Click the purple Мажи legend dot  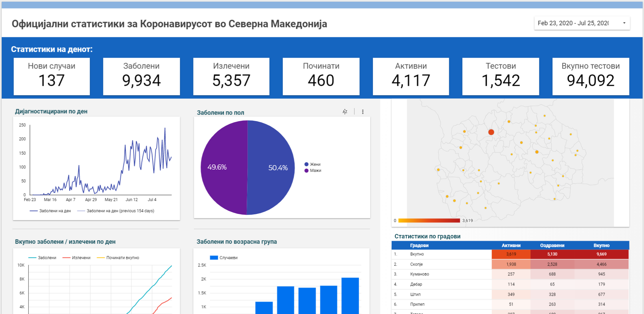click(x=306, y=171)
